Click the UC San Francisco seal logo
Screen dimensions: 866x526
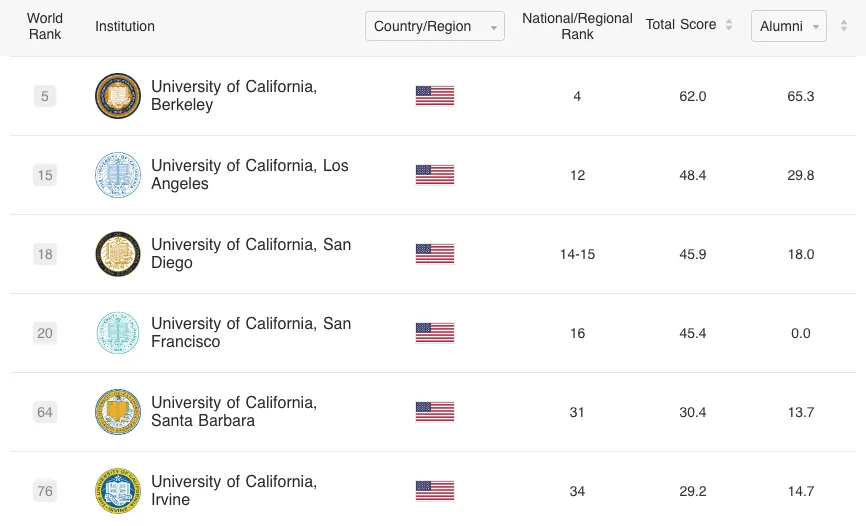click(118, 333)
